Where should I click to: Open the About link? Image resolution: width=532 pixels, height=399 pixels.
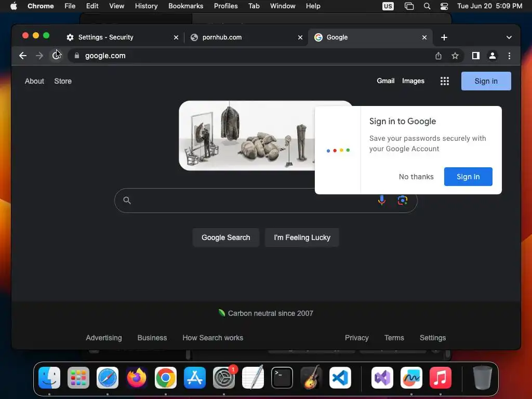[34, 81]
